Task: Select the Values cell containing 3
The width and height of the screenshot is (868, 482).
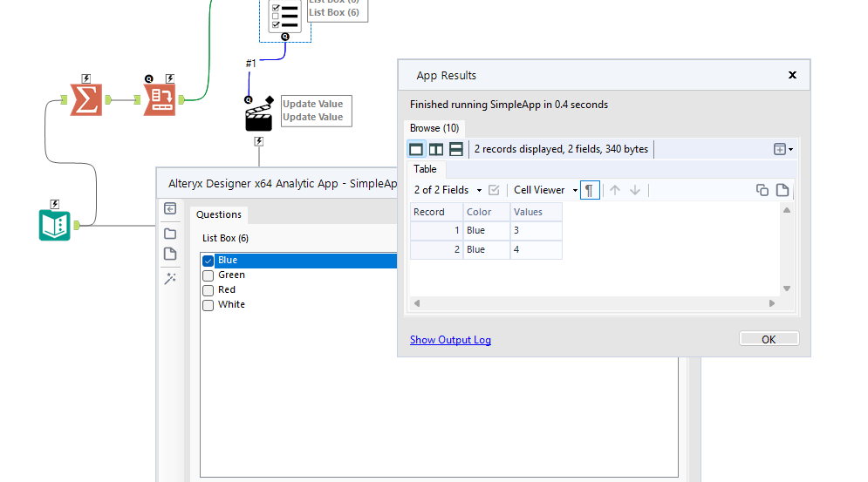Action: [536, 231]
